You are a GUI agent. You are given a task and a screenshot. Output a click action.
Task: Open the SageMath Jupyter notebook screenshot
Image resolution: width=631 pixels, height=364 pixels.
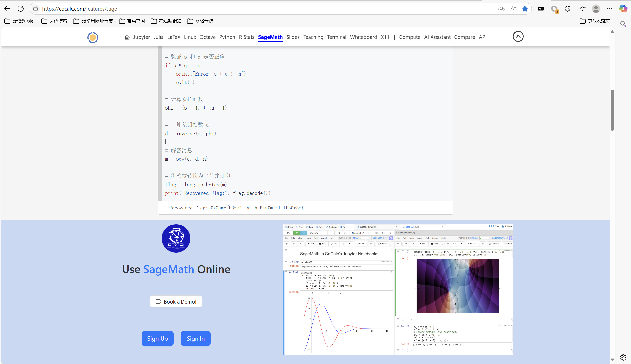click(x=398, y=289)
